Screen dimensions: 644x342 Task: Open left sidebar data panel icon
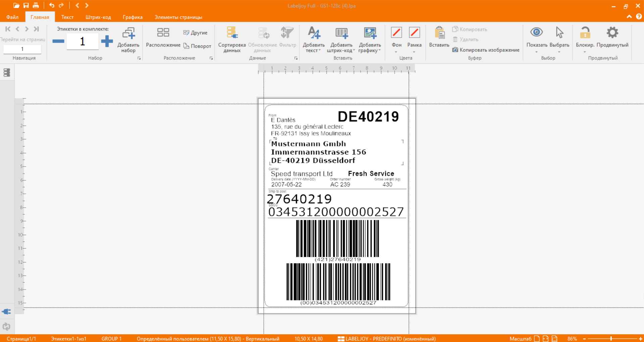[7, 73]
